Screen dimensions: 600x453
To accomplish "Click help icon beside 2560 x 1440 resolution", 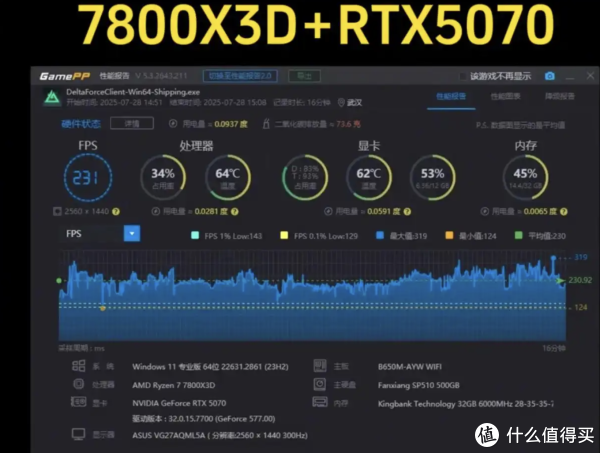I will click(x=116, y=212).
